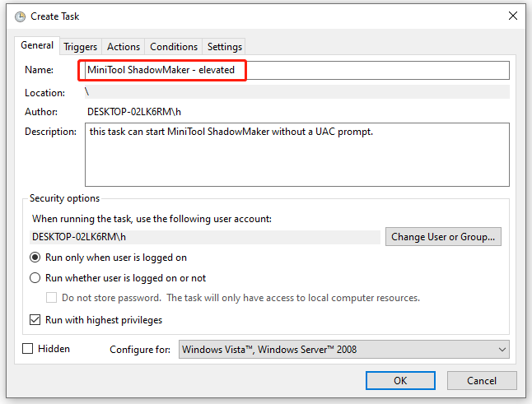Click the Name input field
This screenshot has width=532, height=404.
coord(296,70)
